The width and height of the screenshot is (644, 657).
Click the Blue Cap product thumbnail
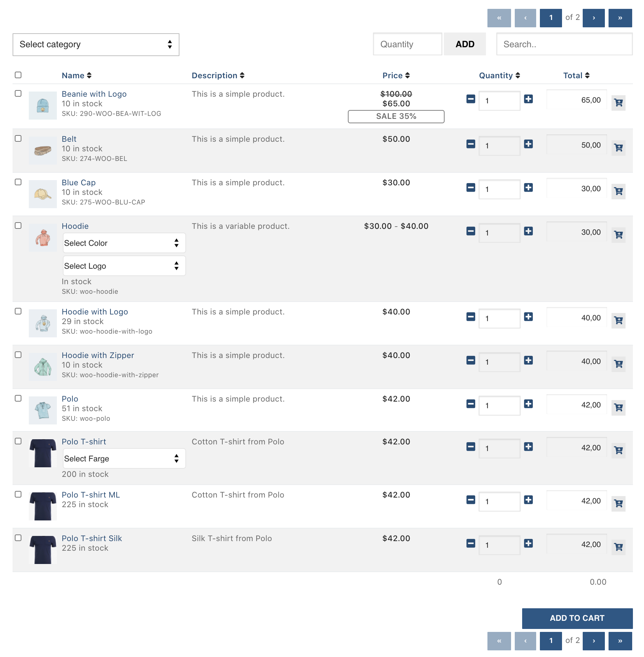pos(43,194)
